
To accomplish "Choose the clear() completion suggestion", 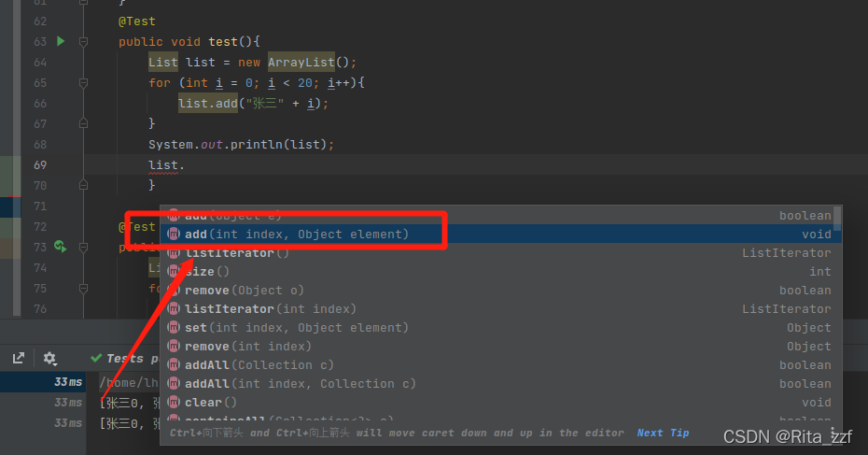I will 501,403.
